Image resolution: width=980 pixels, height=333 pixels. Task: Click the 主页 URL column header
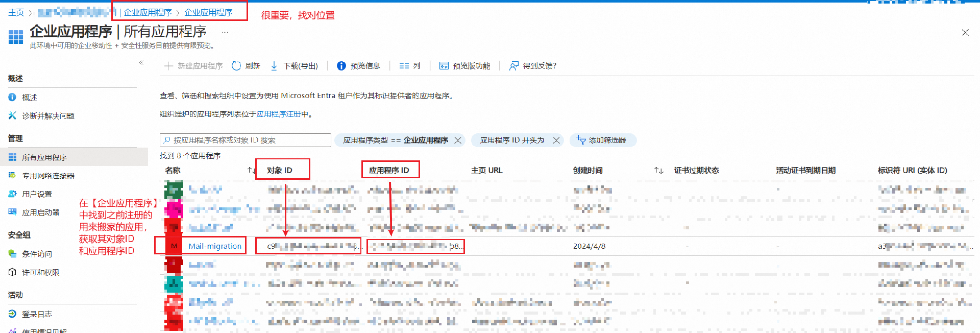click(487, 171)
